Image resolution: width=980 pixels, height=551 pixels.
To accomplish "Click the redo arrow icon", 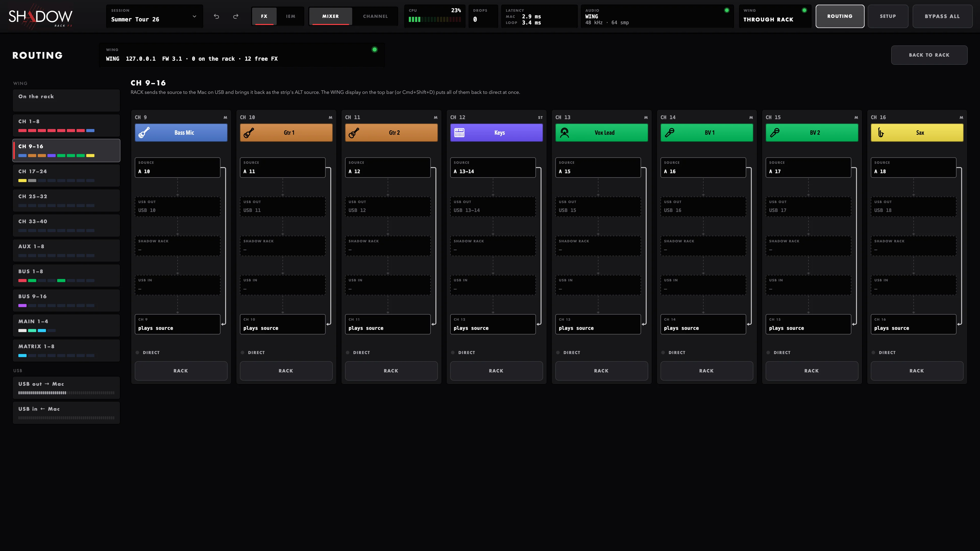I will (x=236, y=16).
